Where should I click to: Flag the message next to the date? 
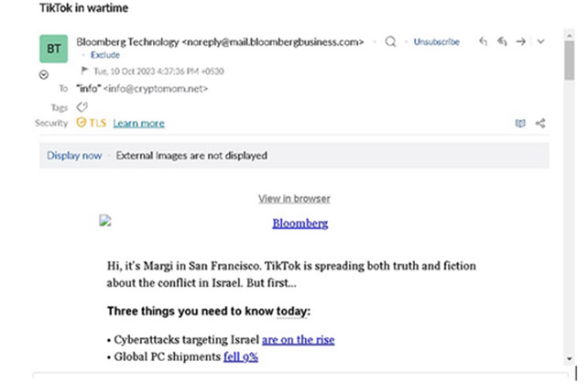coord(85,71)
